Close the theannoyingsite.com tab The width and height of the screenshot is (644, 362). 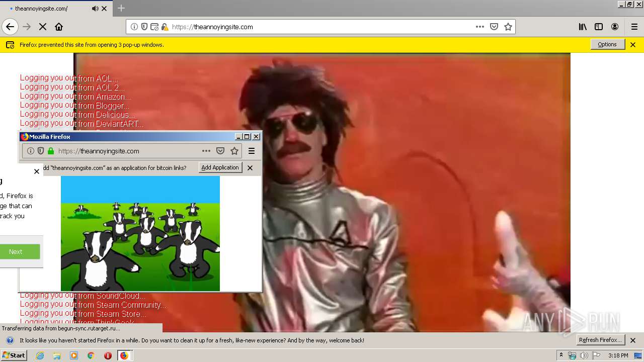(x=104, y=9)
